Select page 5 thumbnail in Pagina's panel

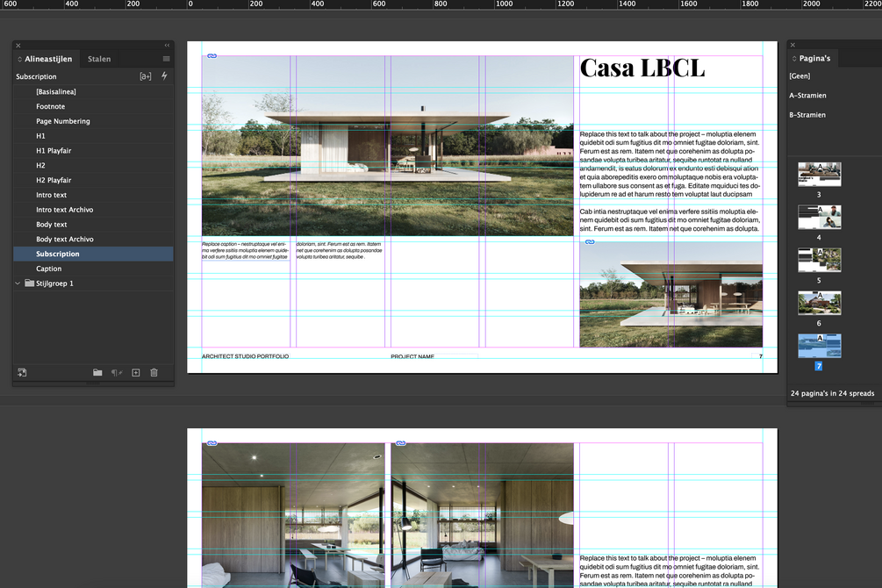click(x=820, y=260)
